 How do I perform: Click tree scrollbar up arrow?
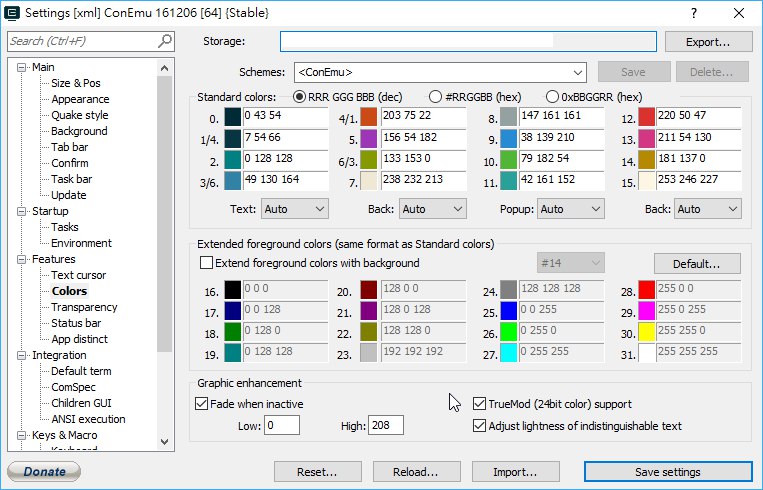tap(164, 68)
